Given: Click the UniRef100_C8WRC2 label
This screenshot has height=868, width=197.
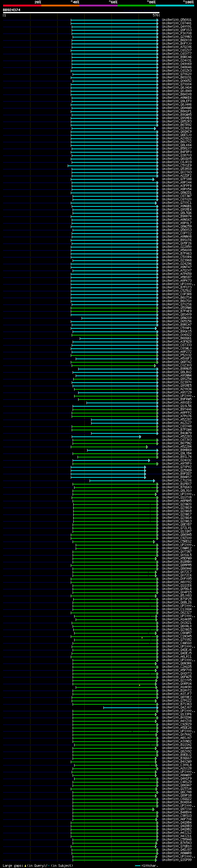Looking at the screenshot, I should point(177,548).
